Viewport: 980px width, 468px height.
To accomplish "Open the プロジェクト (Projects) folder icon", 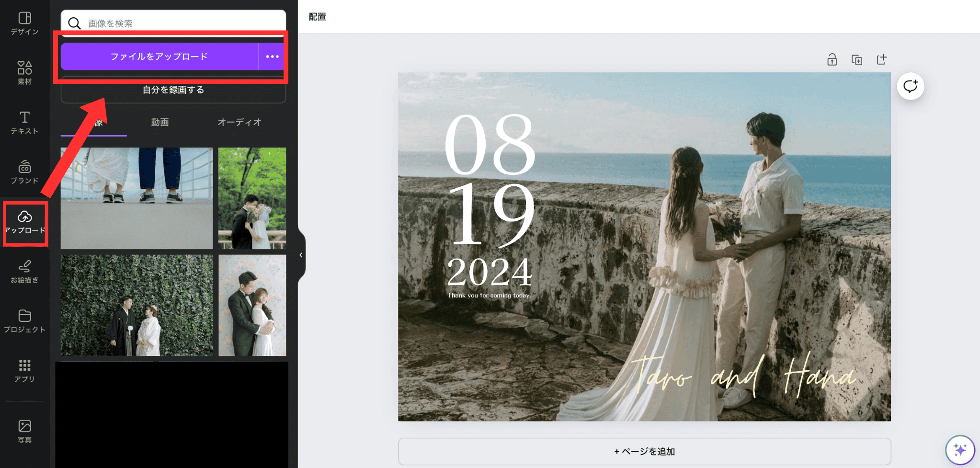I will 24,321.
